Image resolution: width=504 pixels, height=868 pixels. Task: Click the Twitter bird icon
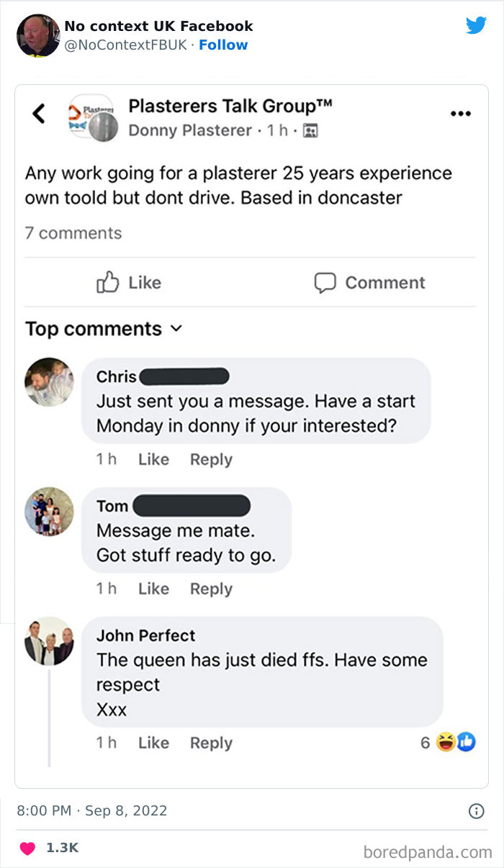[476, 25]
